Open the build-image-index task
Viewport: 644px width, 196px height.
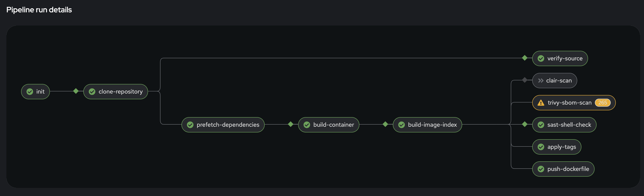click(427, 125)
